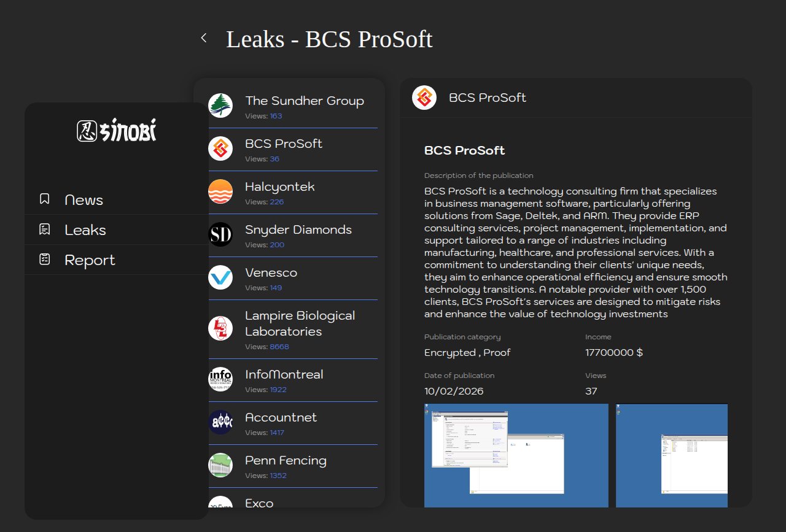The width and height of the screenshot is (786, 532).
Task: Click the Snyder Diamonds SD logo
Action: click(220, 234)
